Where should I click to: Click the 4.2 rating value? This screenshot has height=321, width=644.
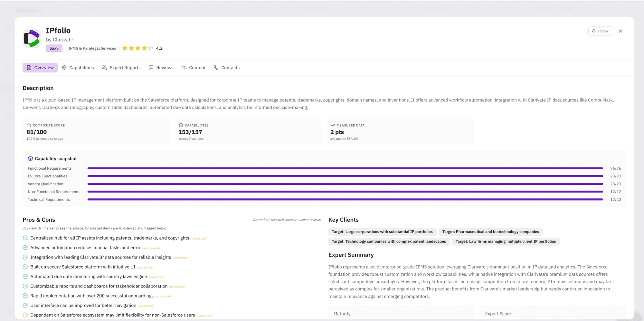pyautogui.click(x=159, y=48)
